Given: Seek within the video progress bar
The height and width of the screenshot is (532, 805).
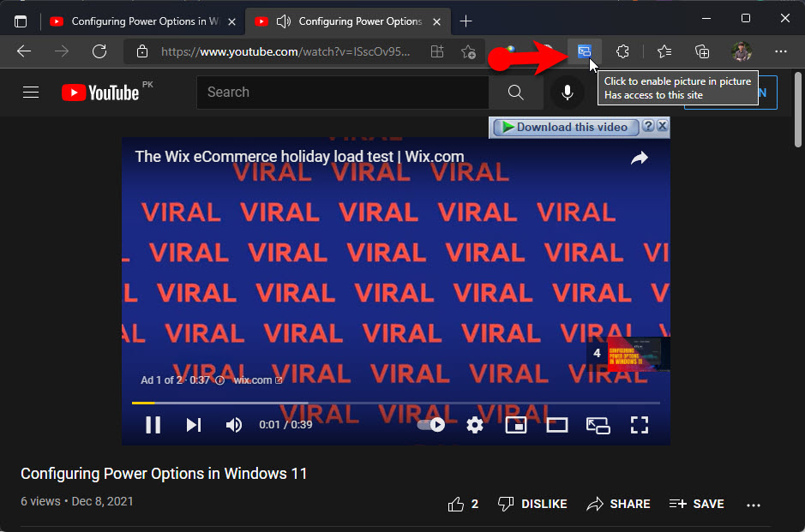Looking at the screenshot, I should coord(395,403).
